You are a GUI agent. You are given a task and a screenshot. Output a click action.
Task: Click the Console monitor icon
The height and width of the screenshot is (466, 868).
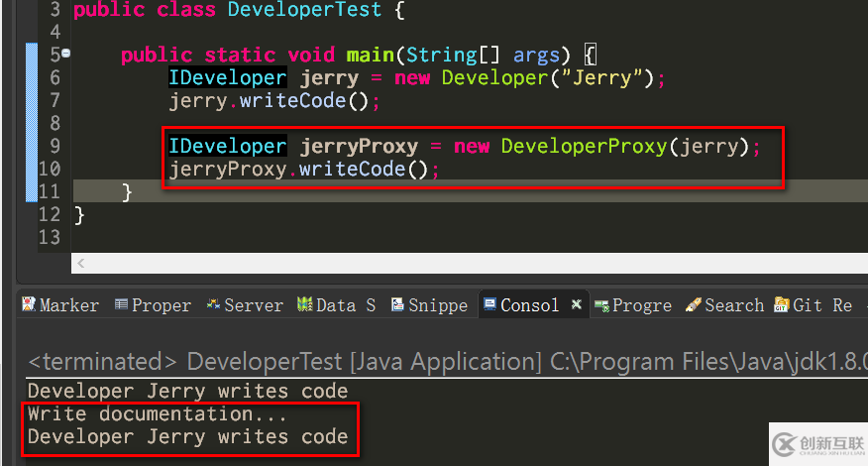(489, 303)
